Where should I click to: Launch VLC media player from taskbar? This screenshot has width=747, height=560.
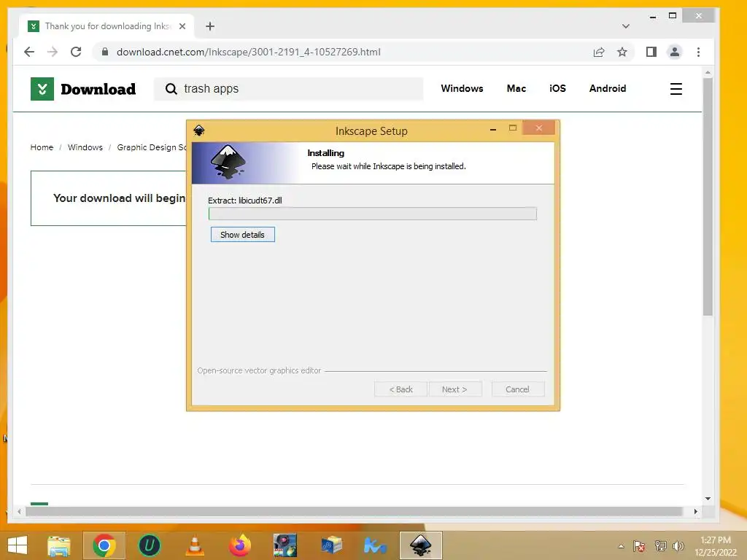pyautogui.click(x=194, y=545)
